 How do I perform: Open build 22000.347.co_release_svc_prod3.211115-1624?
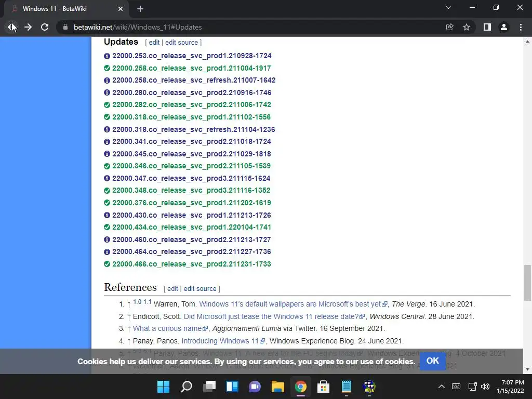coord(191,178)
